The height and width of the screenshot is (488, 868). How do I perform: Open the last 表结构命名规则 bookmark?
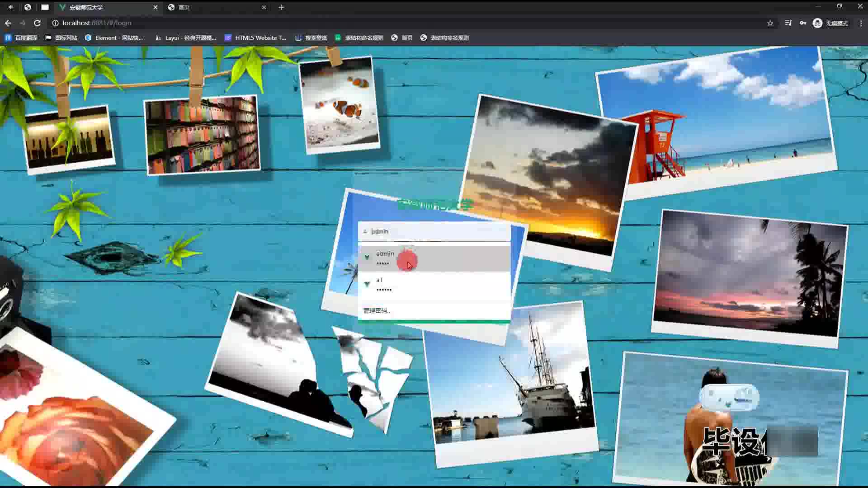click(444, 38)
